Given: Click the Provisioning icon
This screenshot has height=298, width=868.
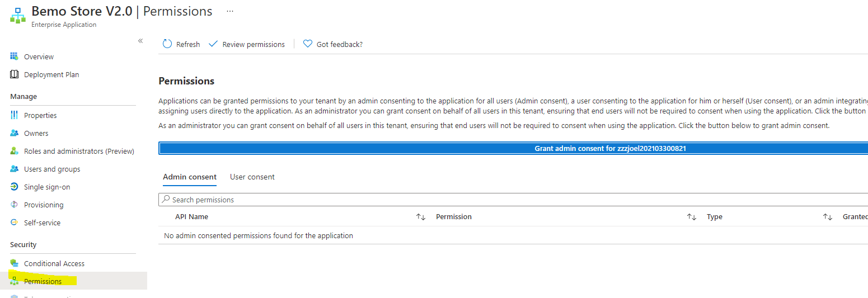Looking at the screenshot, I should (15, 205).
